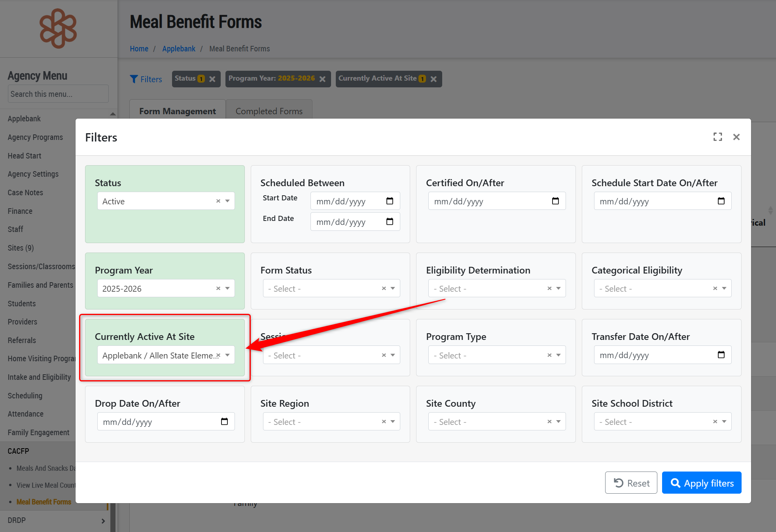Open the Currently Active At Site dropdown

click(227, 355)
